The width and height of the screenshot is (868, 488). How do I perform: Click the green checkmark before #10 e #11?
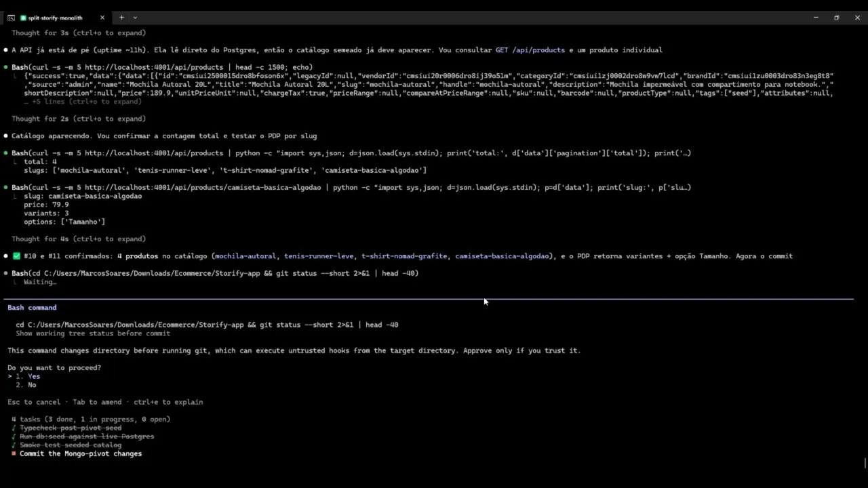point(16,256)
